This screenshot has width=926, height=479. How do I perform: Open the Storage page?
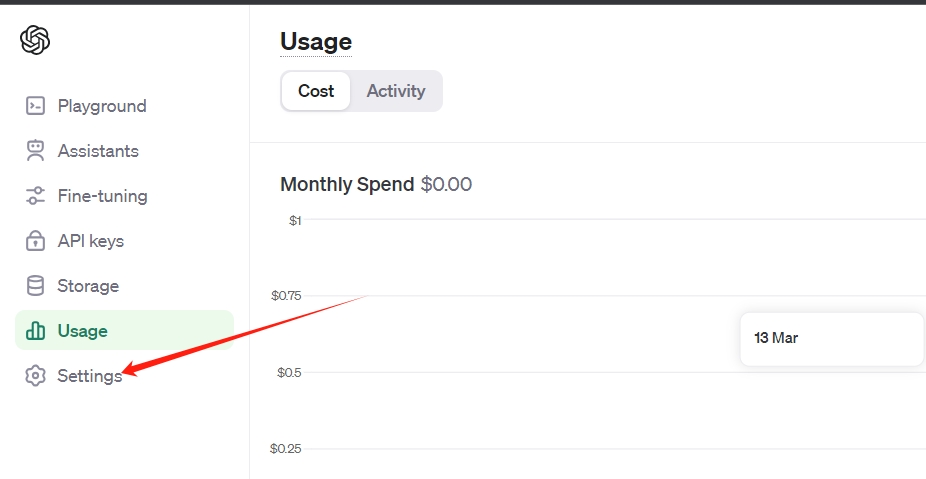[x=88, y=286]
